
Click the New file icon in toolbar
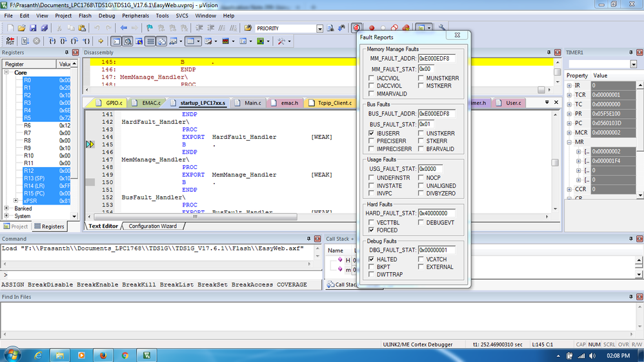[x=10, y=28]
